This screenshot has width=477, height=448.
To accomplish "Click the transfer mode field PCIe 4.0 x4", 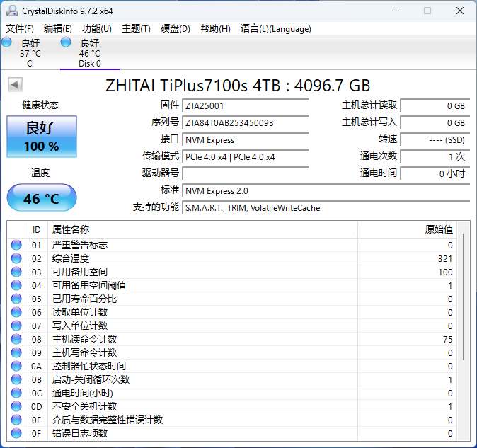I will (245, 157).
